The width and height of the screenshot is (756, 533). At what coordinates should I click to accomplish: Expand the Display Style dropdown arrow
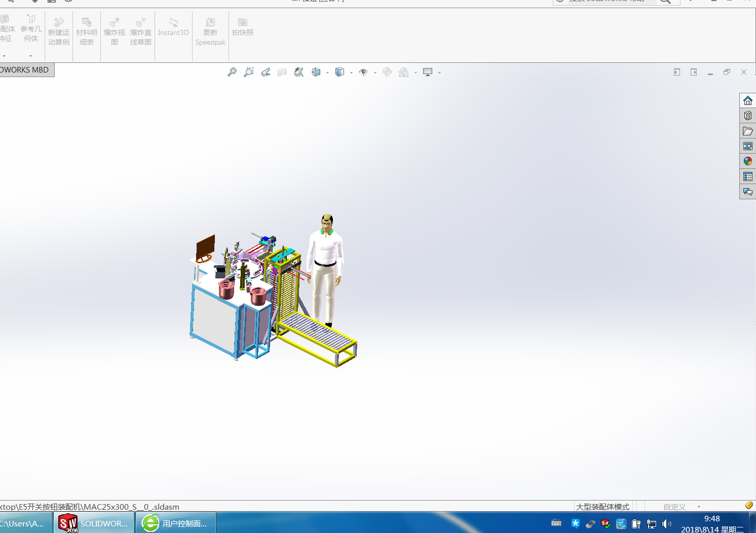pyautogui.click(x=351, y=73)
